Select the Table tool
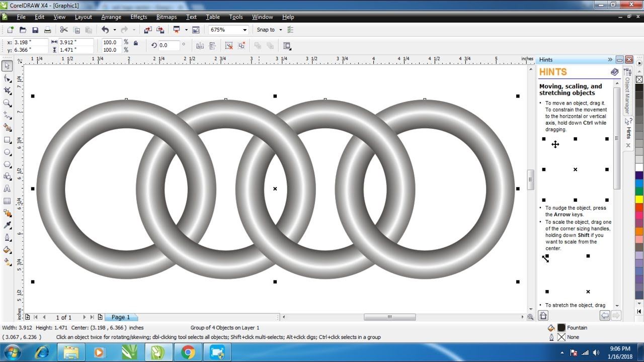Image resolution: width=644 pixels, height=362 pixels. click(7, 201)
